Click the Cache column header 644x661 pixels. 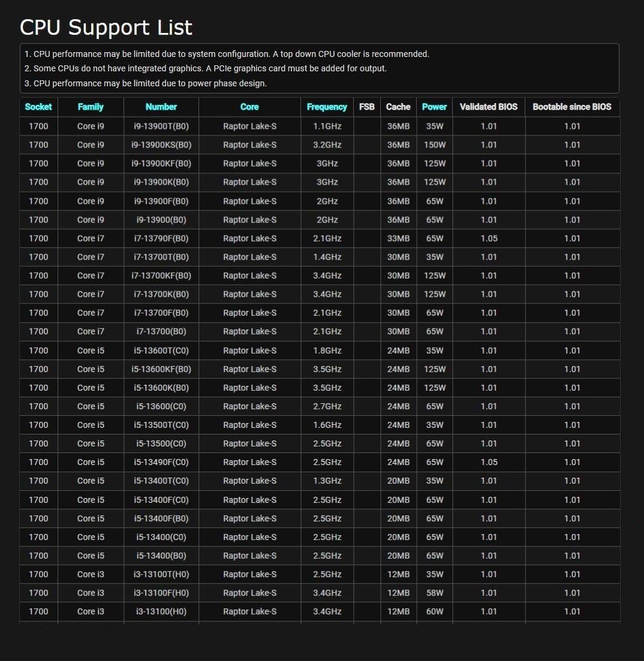coord(398,107)
